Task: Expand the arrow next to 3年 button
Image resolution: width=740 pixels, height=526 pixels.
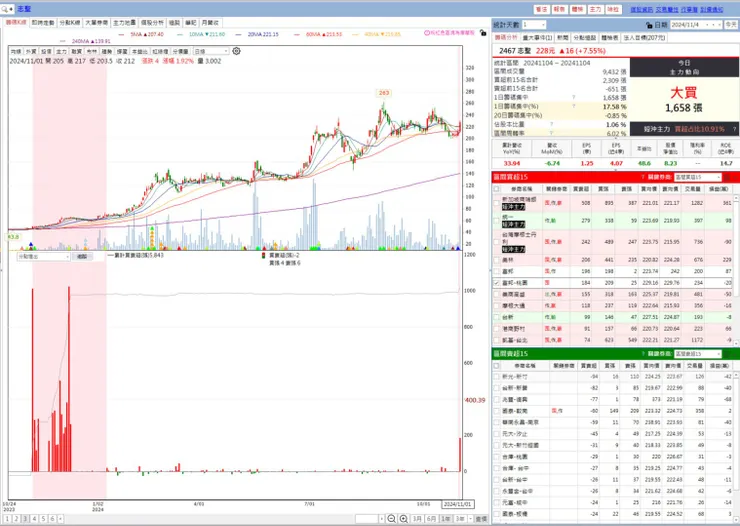Action: (470, 519)
